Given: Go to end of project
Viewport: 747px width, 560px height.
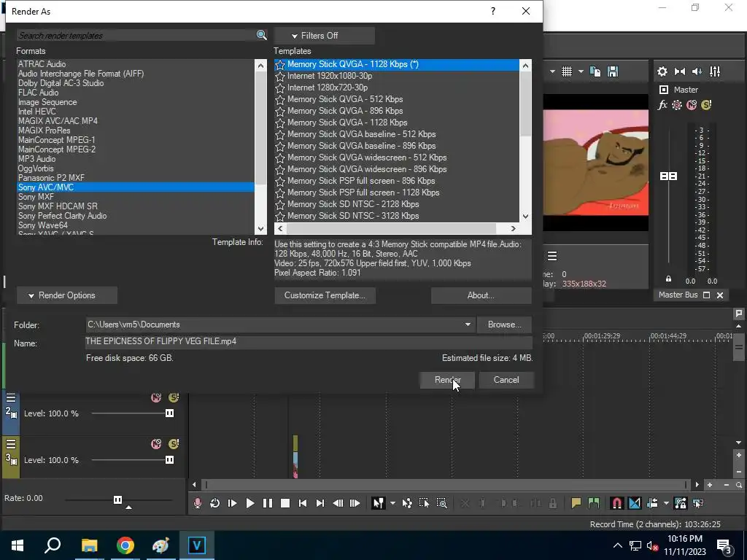Looking at the screenshot, I should (320, 503).
